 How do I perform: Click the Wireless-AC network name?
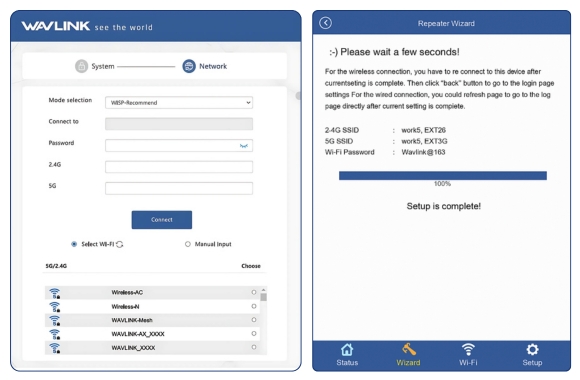click(127, 292)
